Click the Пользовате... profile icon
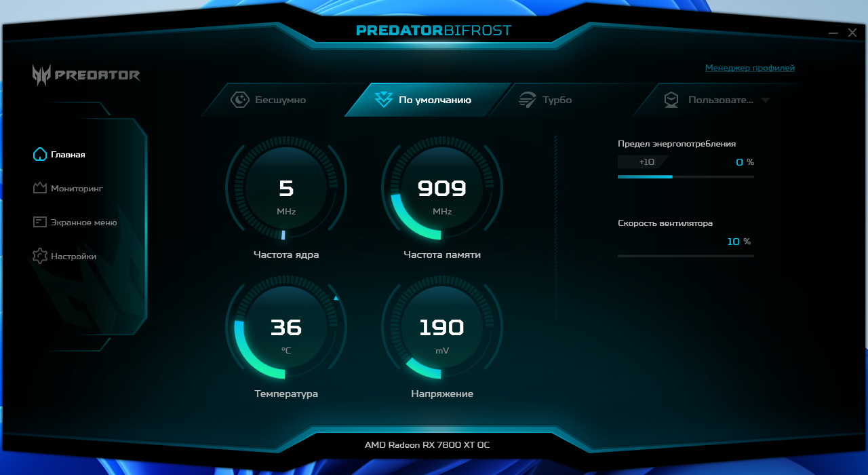This screenshot has height=475, width=868. pyautogui.click(x=671, y=100)
